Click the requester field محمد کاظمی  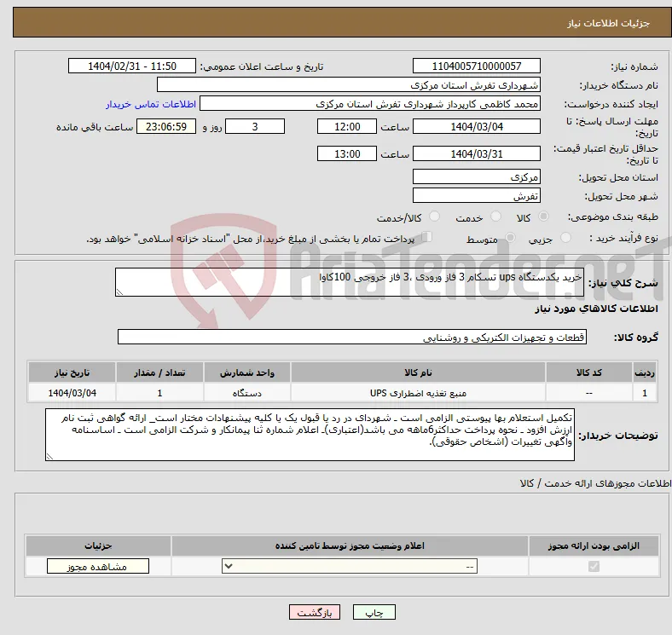(370, 104)
